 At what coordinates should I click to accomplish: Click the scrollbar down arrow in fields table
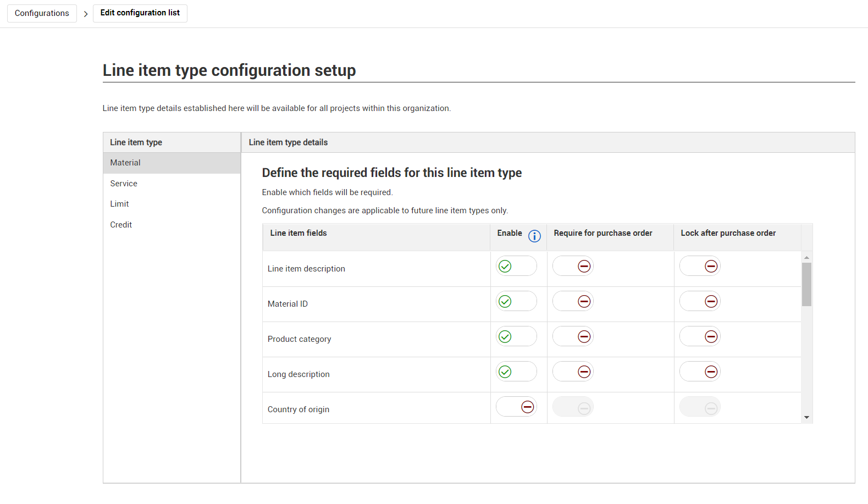[806, 418]
